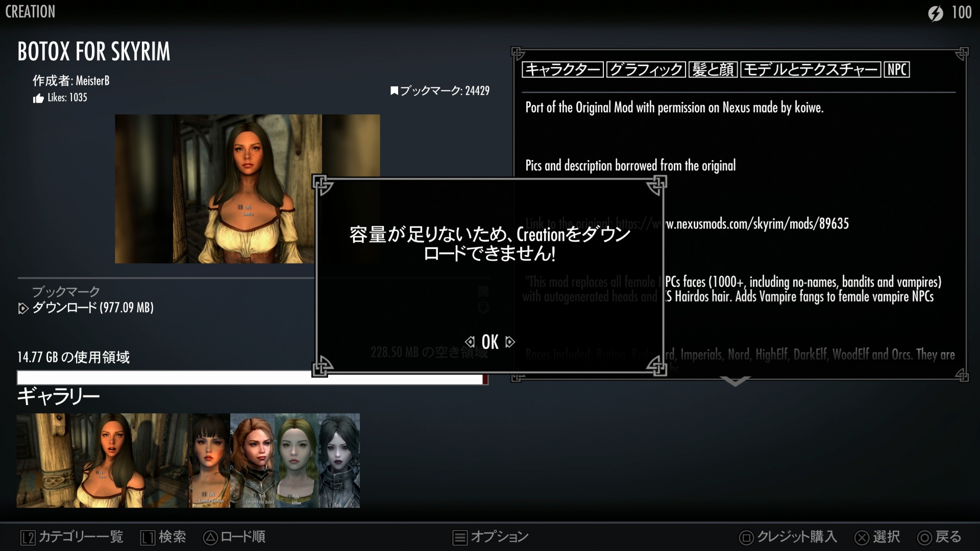980x551 pixels.
Task: Click the author name MeisterB
Action: 93,81
